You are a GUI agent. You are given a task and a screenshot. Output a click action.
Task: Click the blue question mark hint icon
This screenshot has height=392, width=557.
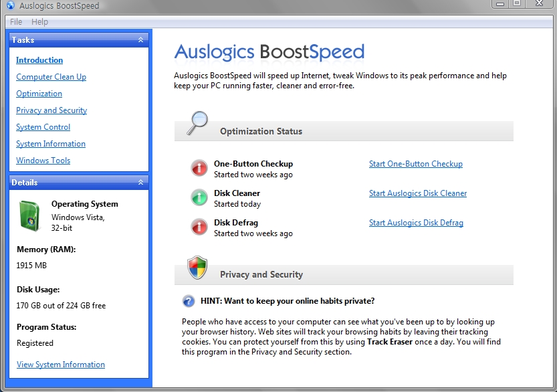[x=189, y=301]
